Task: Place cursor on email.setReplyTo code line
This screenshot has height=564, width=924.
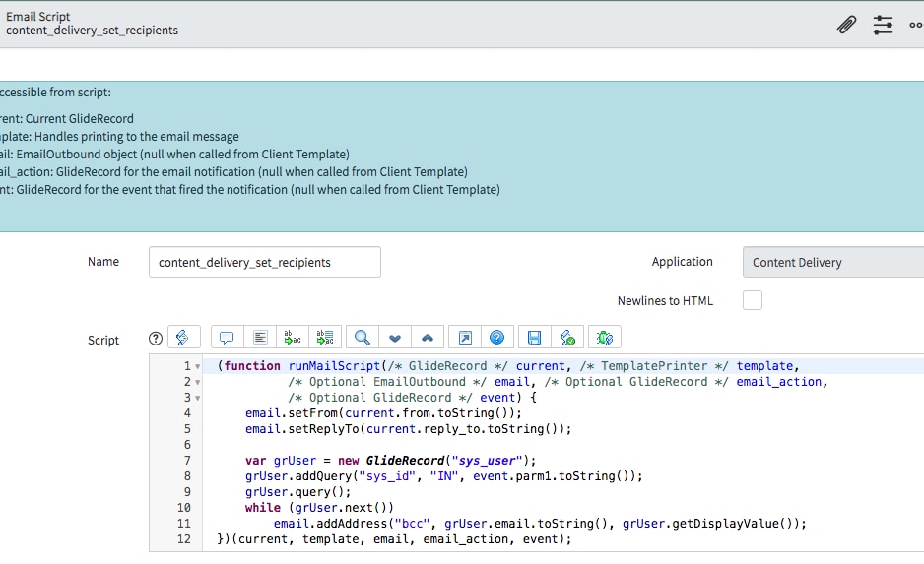Action: pyautogui.click(x=409, y=429)
